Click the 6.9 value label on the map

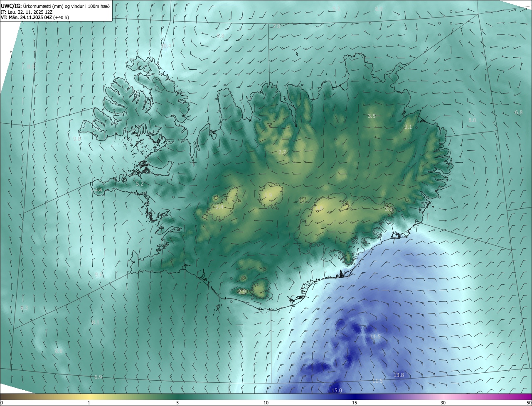pos(98,377)
